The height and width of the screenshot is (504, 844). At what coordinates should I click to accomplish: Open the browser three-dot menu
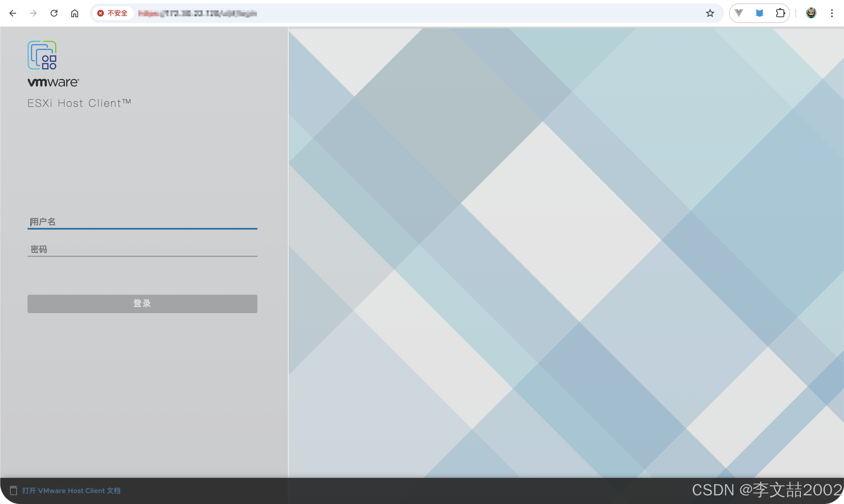coord(831,13)
